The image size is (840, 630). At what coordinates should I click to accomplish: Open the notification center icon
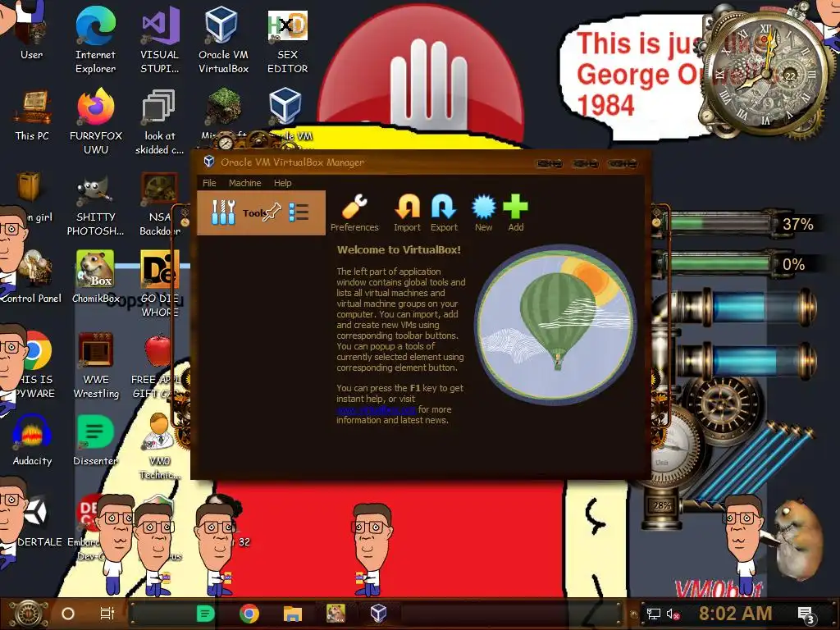click(806, 614)
